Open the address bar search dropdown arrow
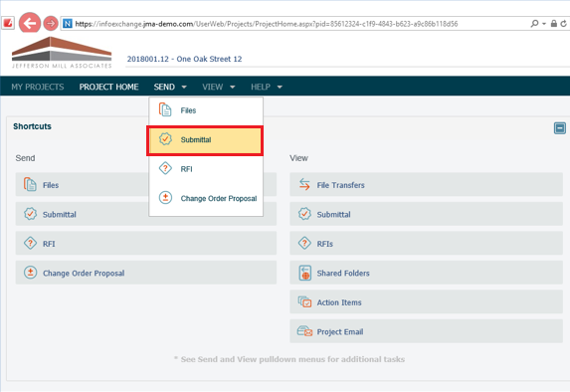The width and height of the screenshot is (570, 392). point(544,24)
